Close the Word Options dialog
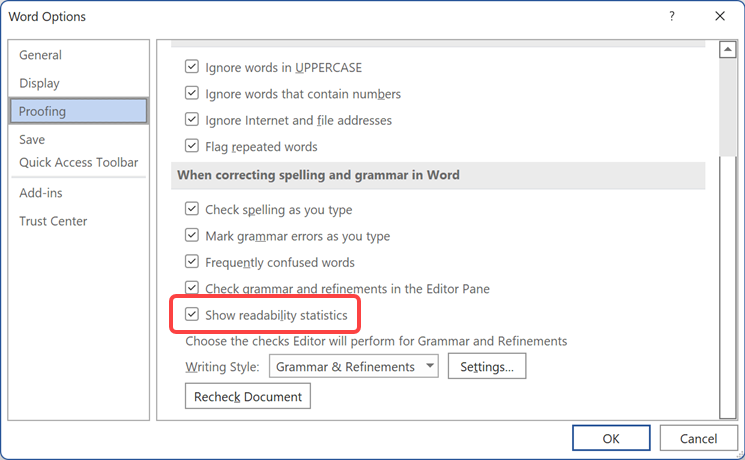This screenshot has width=745, height=460. tap(719, 16)
